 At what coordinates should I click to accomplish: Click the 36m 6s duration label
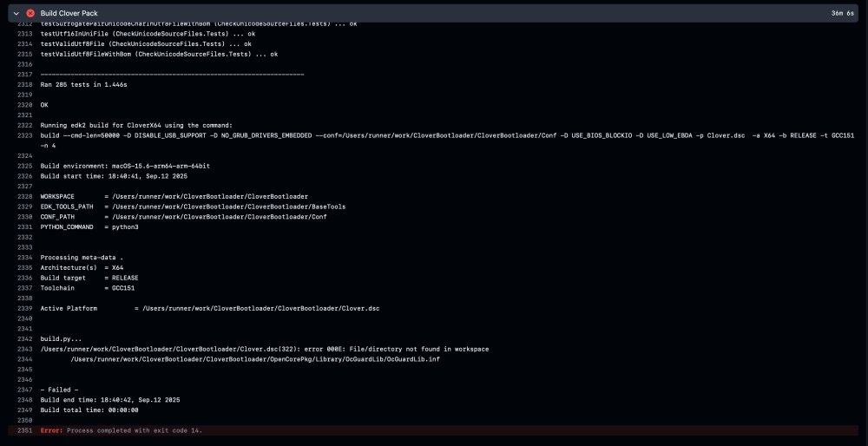tap(843, 13)
